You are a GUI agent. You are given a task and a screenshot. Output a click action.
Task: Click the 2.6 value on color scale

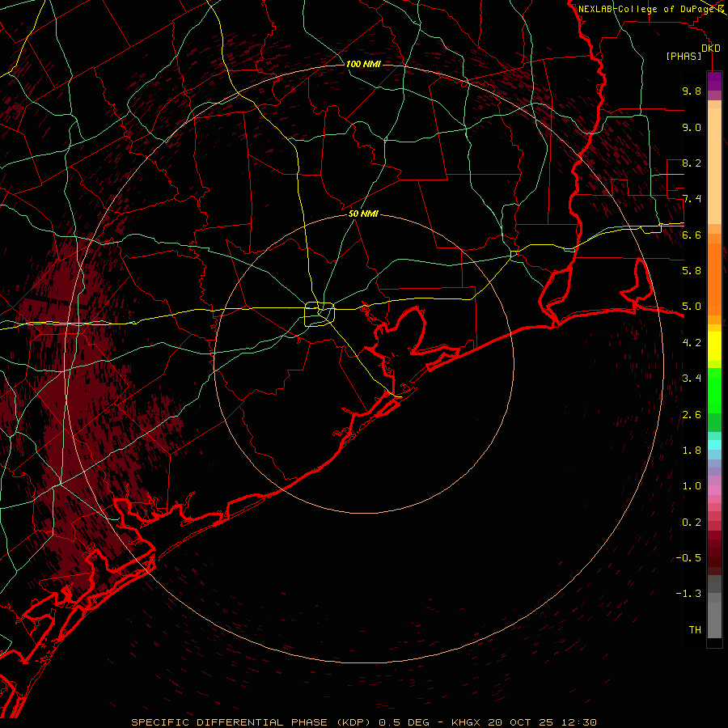click(x=692, y=415)
